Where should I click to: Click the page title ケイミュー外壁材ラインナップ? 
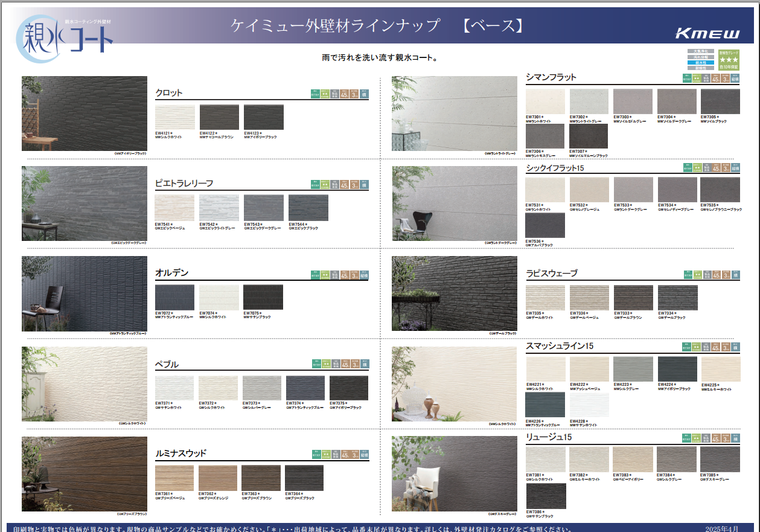point(336,26)
